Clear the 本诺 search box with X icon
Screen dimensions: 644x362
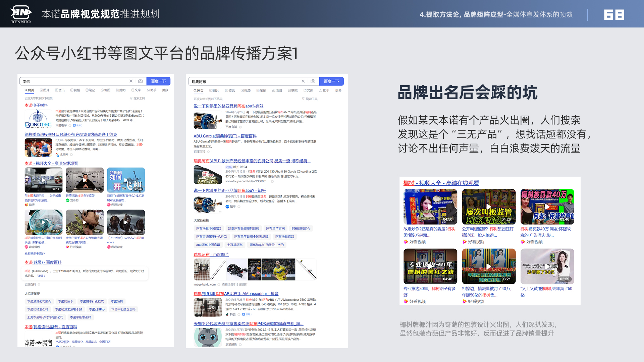pyautogui.click(x=131, y=81)
